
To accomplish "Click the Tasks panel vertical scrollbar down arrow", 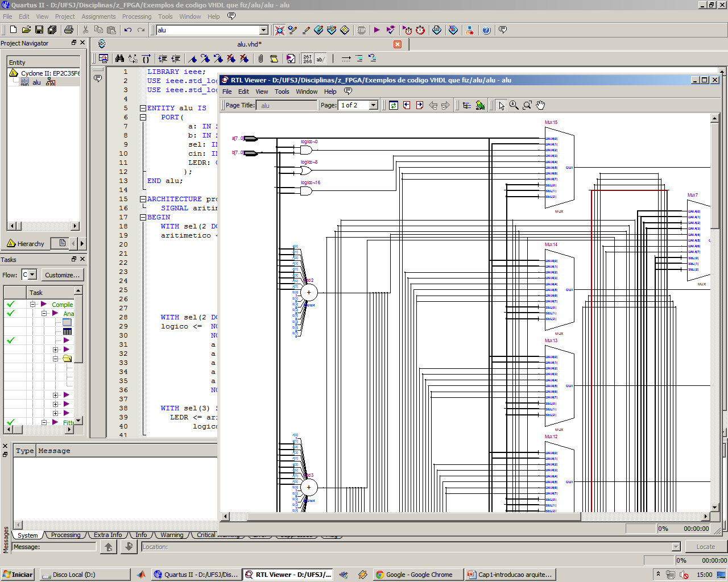I will (x=78, y=421).
